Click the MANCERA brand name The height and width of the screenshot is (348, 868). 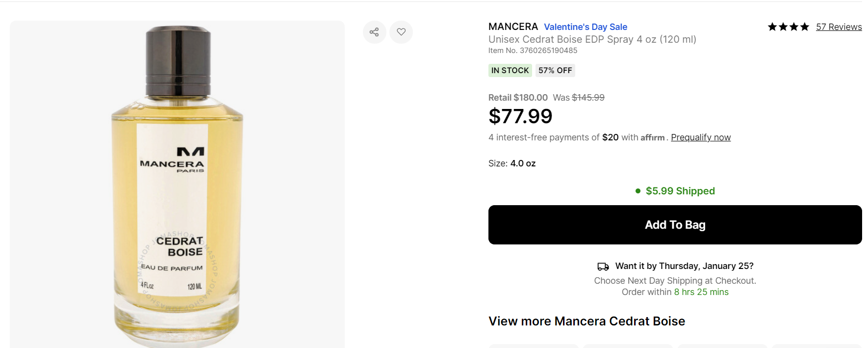[513, 27]
